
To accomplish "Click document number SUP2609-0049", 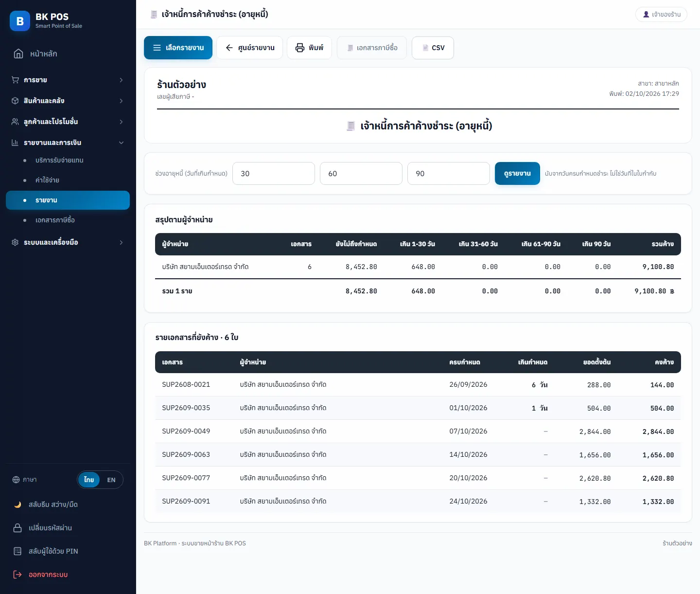I will (186, 431).
